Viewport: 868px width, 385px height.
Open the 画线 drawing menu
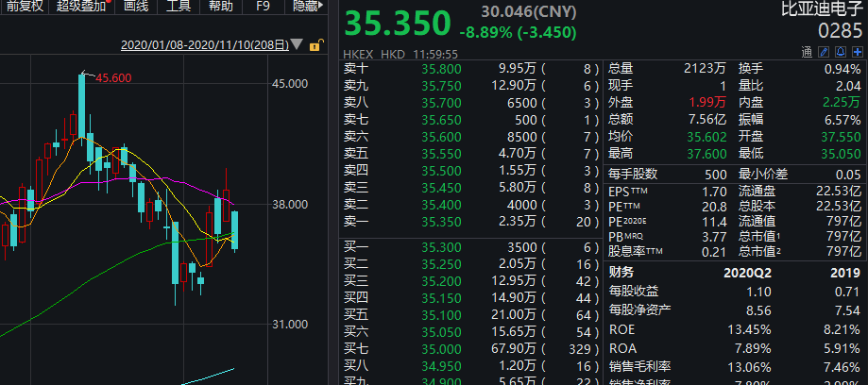(136, 6)
